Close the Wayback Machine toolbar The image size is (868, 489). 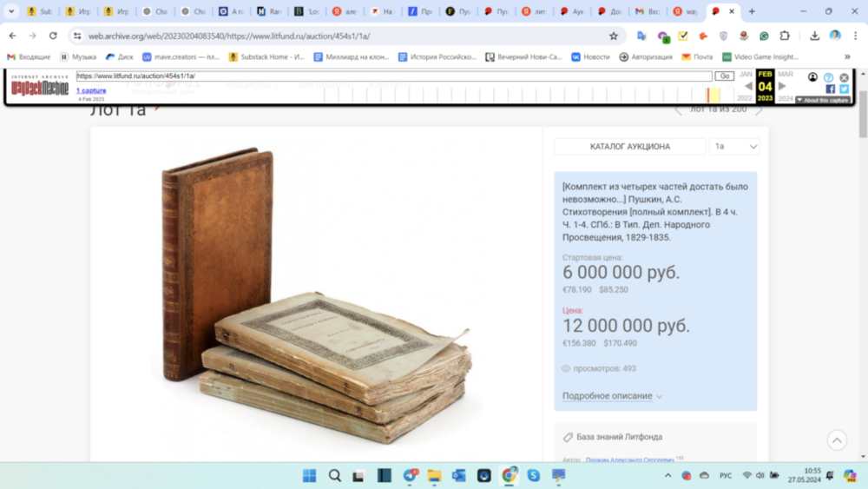pos(844,77)
